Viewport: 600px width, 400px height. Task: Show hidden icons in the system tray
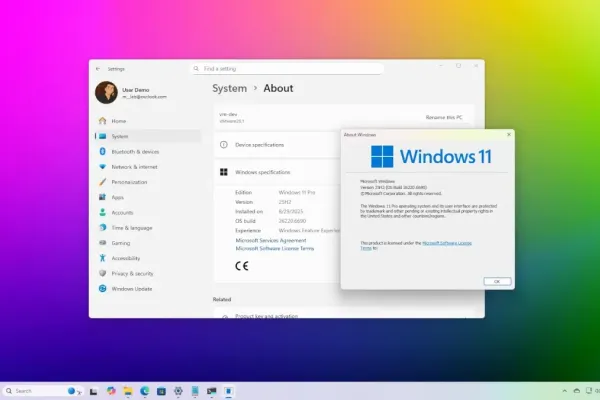coord(564,391)
